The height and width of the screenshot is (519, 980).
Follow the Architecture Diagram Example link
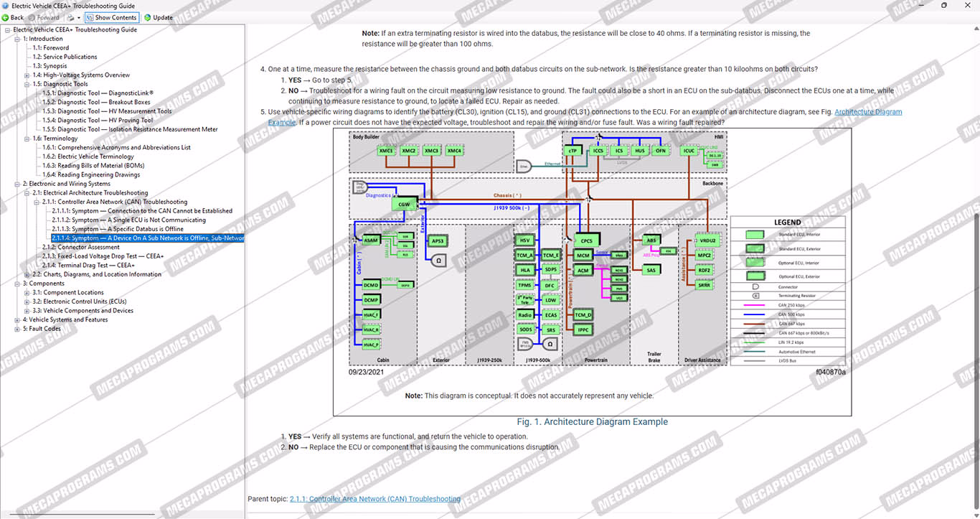868,112
